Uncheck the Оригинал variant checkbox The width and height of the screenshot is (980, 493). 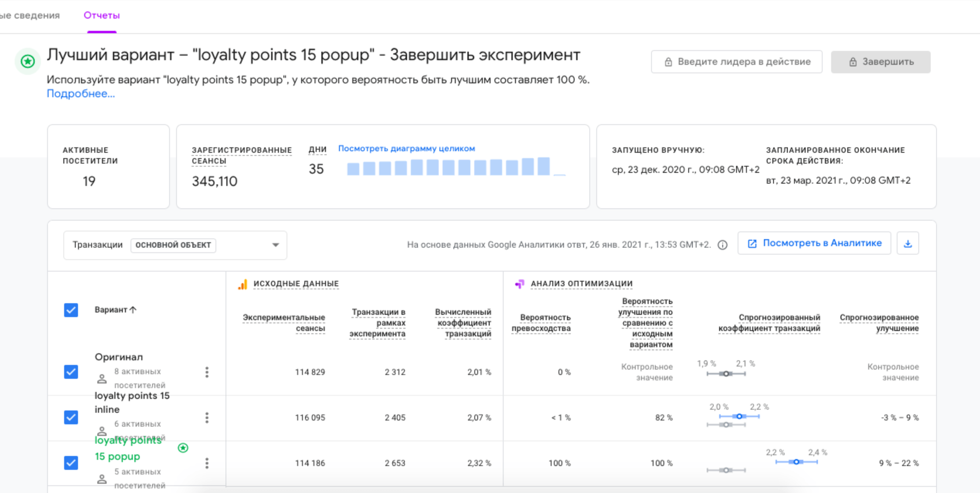[71, 372]
